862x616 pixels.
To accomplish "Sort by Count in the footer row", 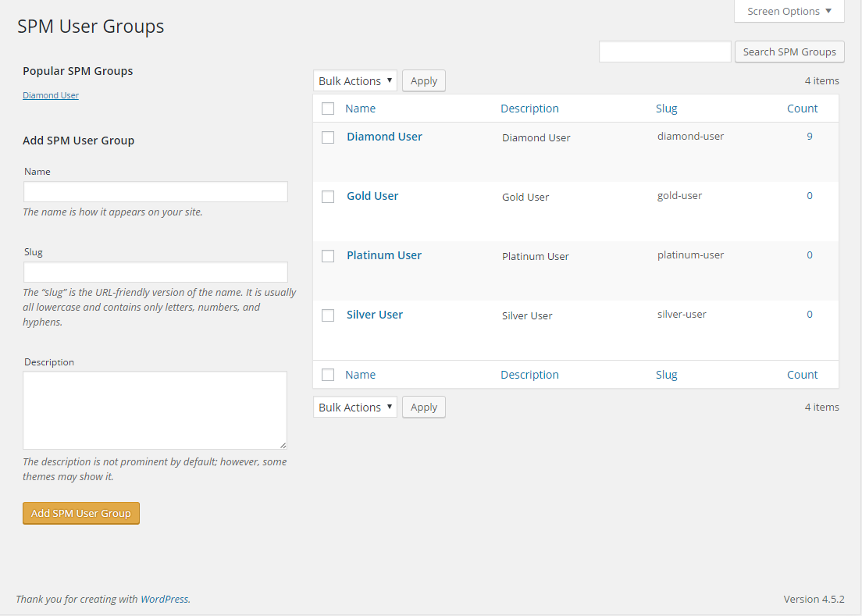I will (x=802, y=375).
